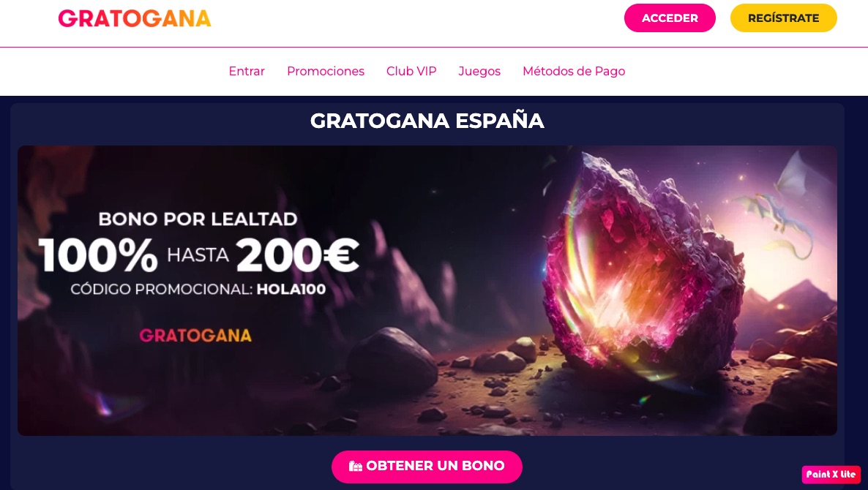This screenshot has height=490, width=868.
Task: Click the GRATOGANA logo in header
Action: pyautogui.click(x=135, y=18)
